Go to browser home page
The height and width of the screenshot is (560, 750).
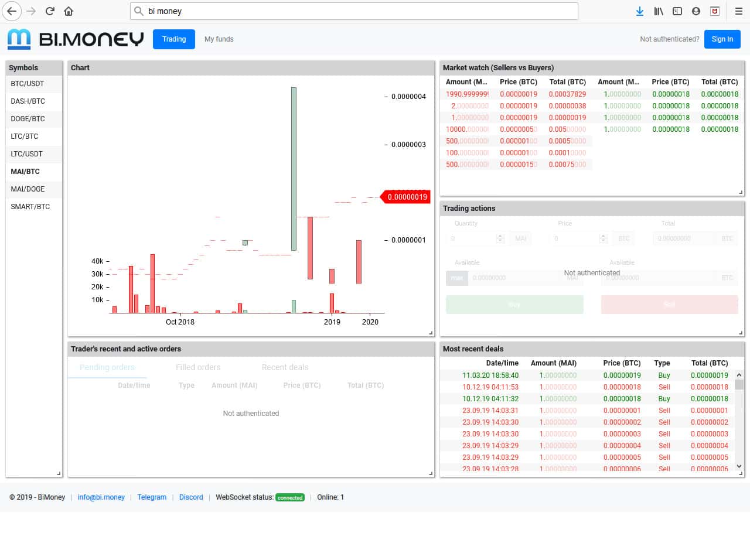click(x=69, y=11)
